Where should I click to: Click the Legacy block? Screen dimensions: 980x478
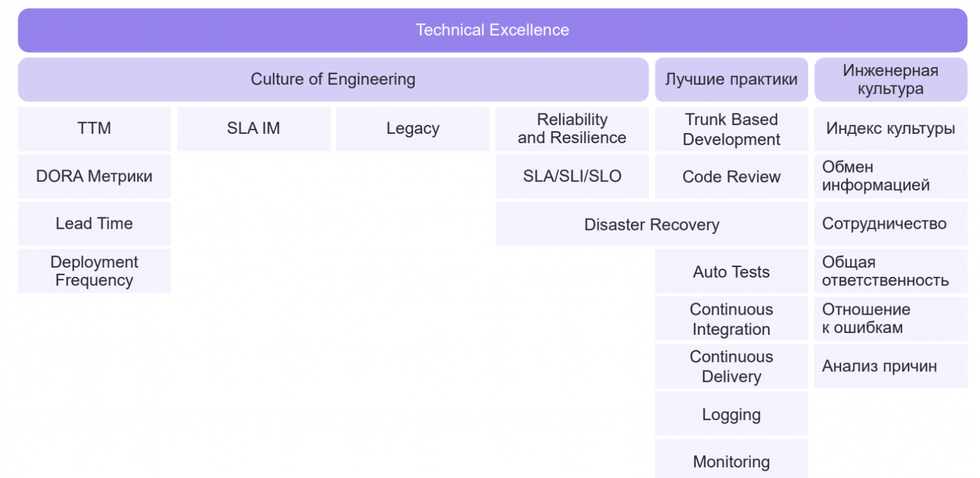pos(413,129)
